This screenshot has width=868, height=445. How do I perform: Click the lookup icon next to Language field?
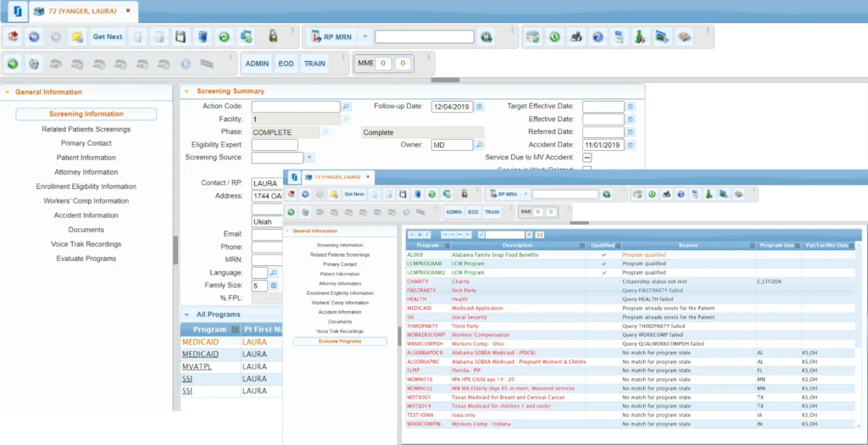pyautogui.click(x=274, y=272)
